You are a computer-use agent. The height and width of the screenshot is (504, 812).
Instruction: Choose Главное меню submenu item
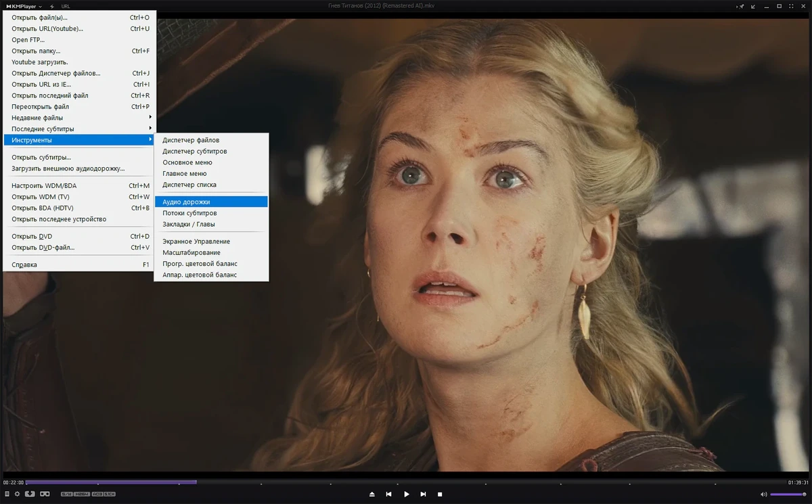click(x=211, y=174)
